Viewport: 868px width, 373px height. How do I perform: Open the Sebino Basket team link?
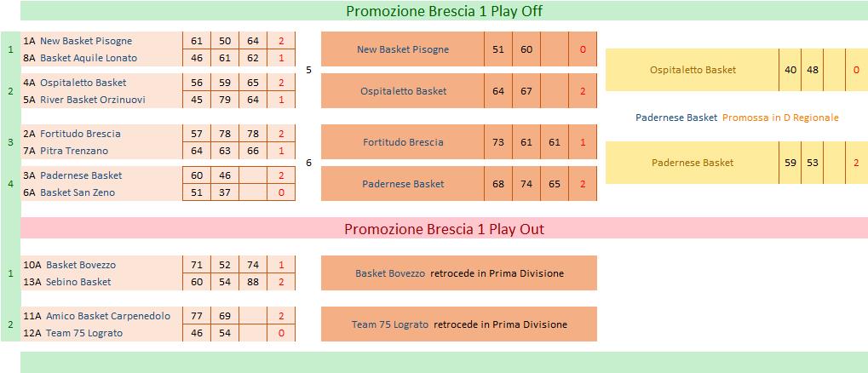(x=78, y=282)
